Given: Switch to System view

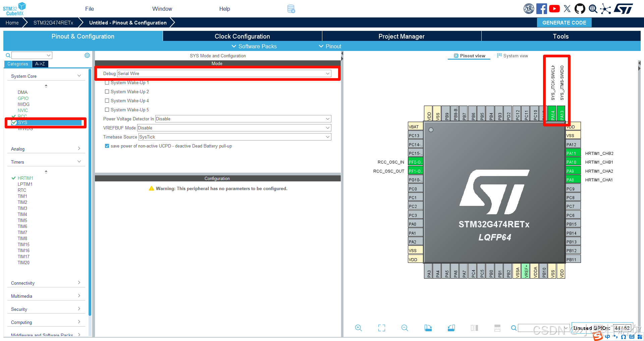Looking at the screenshot, I should [512, 56].
